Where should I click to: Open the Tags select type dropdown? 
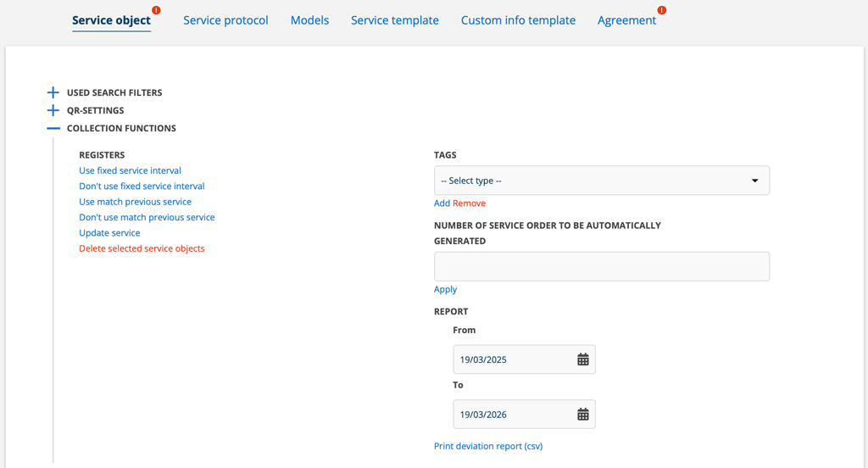tap(601, 181)
